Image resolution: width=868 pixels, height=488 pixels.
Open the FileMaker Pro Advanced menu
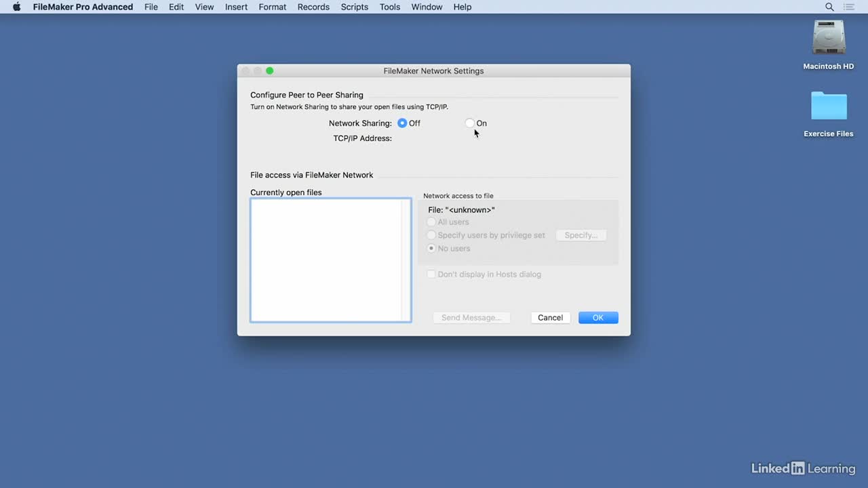coord(83,7)
